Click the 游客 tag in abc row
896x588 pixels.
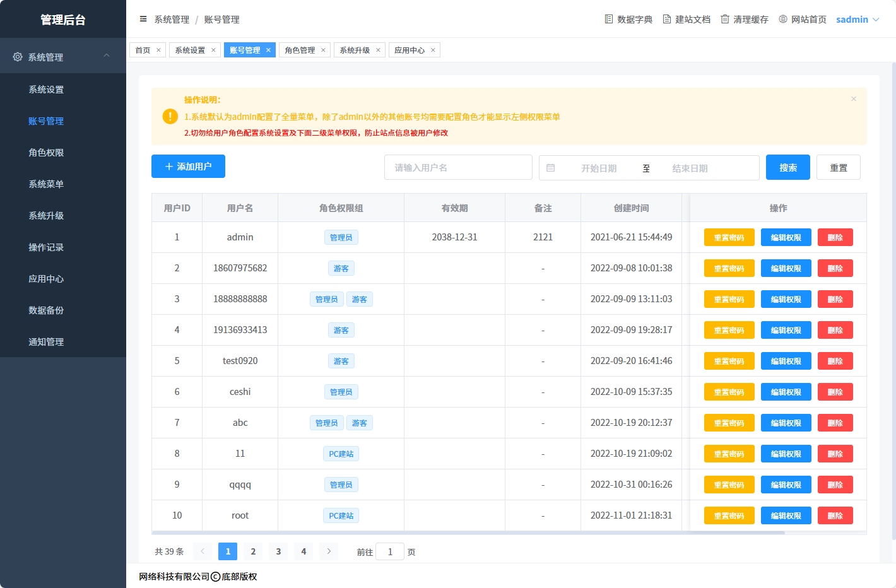[360, 423]
